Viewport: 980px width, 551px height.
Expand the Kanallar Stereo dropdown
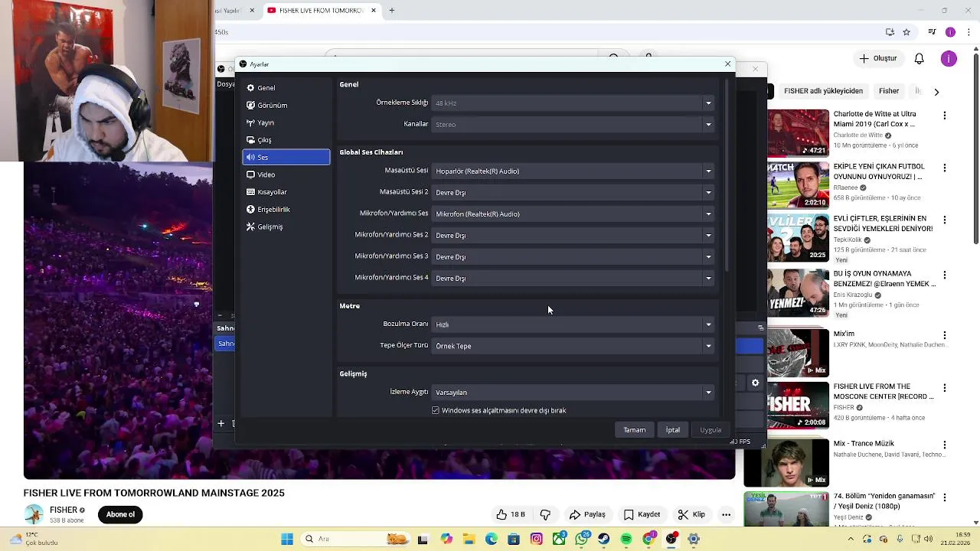(x=573, y=124)
